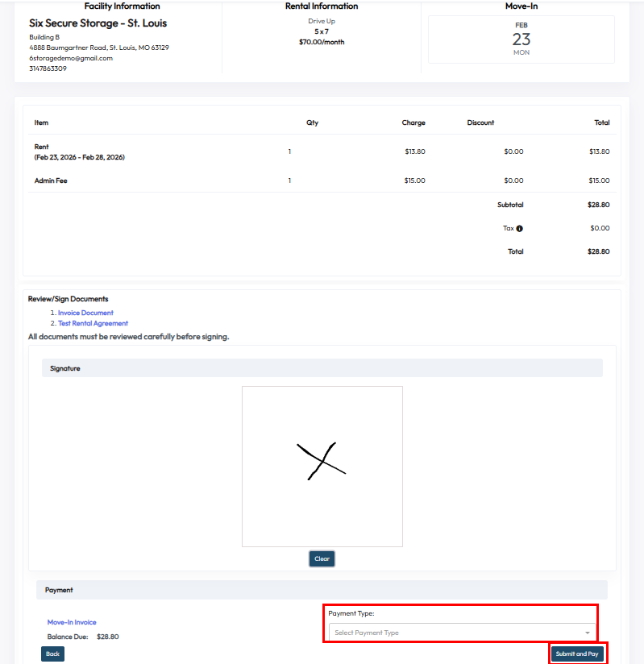Click the 6storagedemo@gmail.com email address
644x664 pixels.
pyautogui.click(x=71, y=58)
